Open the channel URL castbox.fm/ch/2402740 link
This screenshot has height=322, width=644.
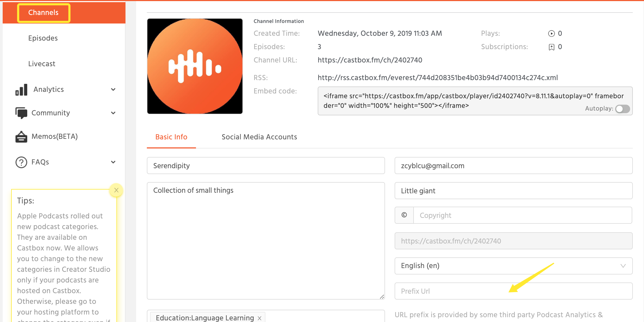point(370,60)
